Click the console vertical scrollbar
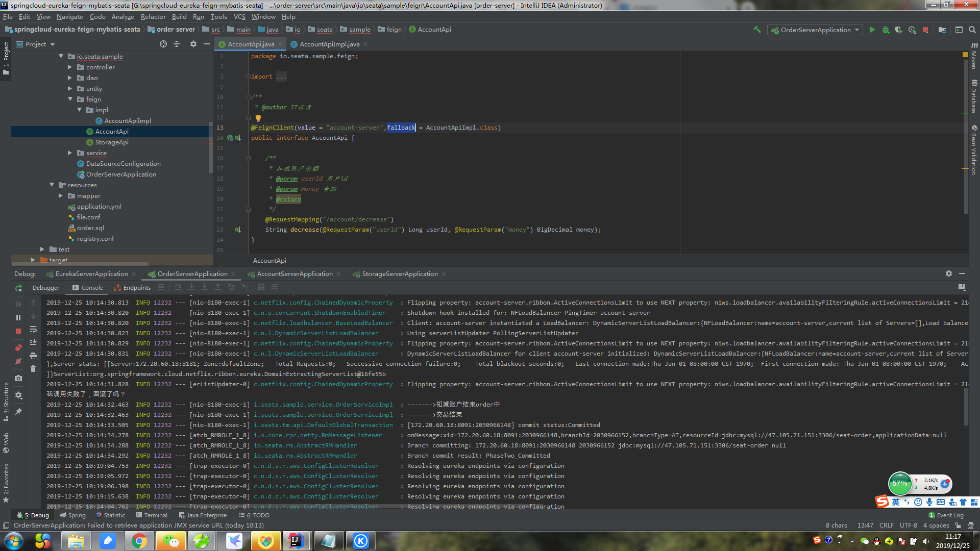Image resolution: width=980 pixels, height=551 pixels. pyautogui.click(x=966, y=407)
